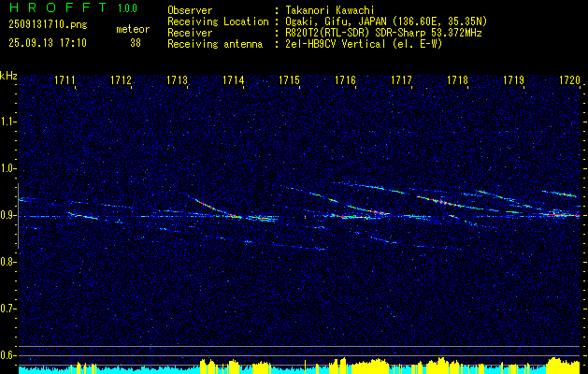Click the file name 2509131710.png
The width and height of the screenshot is (588, 374).
[48, 25]
